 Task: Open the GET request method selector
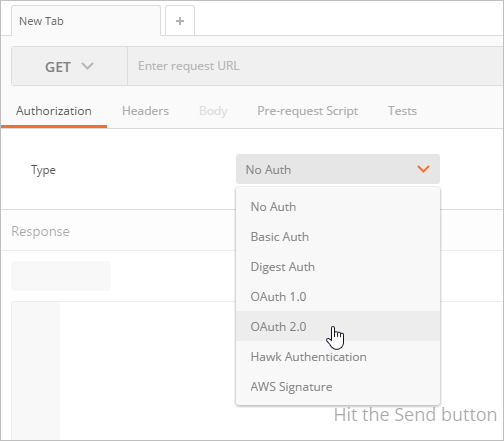pyautogui.click(x=69, y=66)
